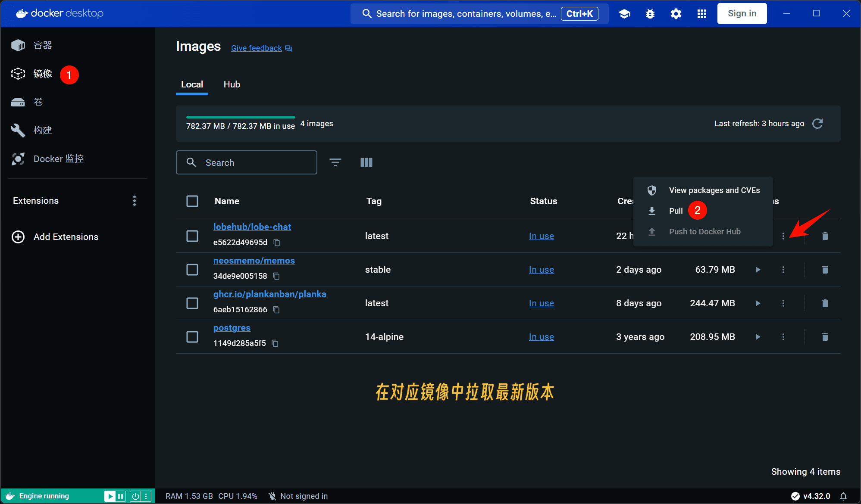The image size is (861, 504).
Task: Open the column display icon
Action: coord(366,162)
